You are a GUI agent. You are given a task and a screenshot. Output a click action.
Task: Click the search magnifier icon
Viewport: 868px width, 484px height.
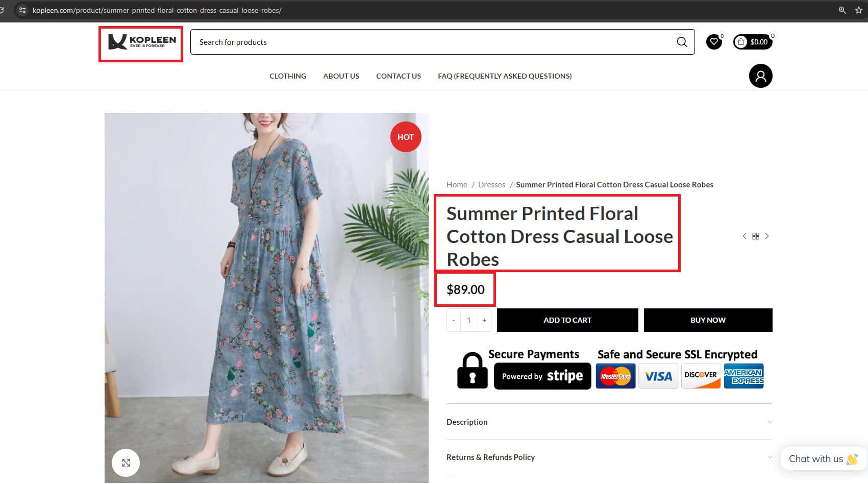pyautogui.click(x=682, y=42)
